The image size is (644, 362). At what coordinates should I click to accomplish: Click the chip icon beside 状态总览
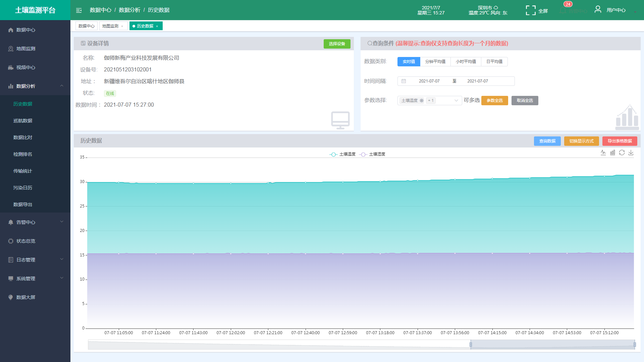tap(11, 241)
